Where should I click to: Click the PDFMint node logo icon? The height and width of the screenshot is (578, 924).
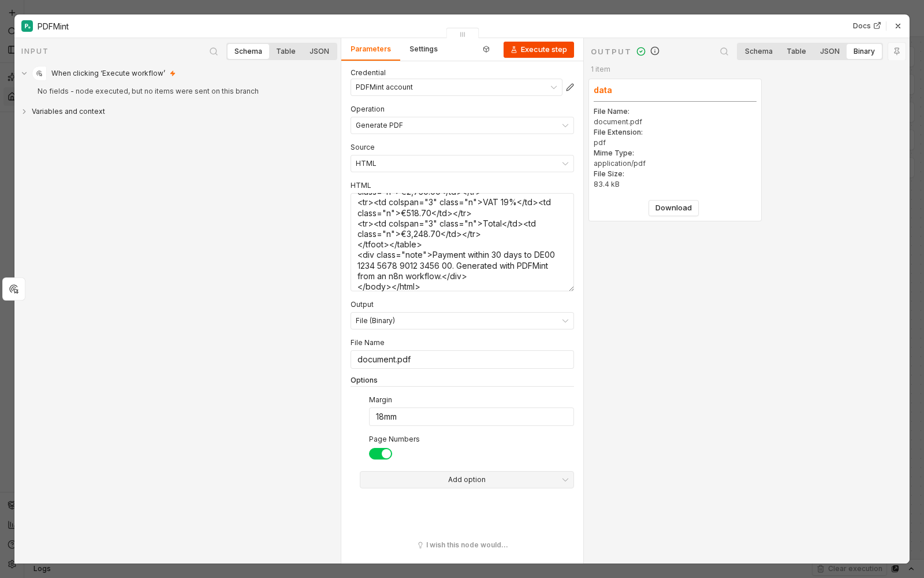point(27,26)
